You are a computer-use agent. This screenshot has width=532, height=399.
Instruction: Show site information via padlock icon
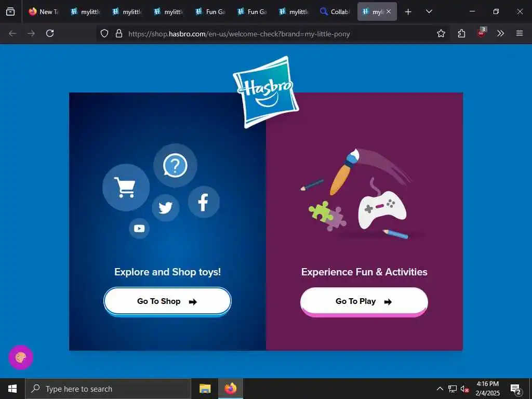pyautogui.click(x=119, y=33)
